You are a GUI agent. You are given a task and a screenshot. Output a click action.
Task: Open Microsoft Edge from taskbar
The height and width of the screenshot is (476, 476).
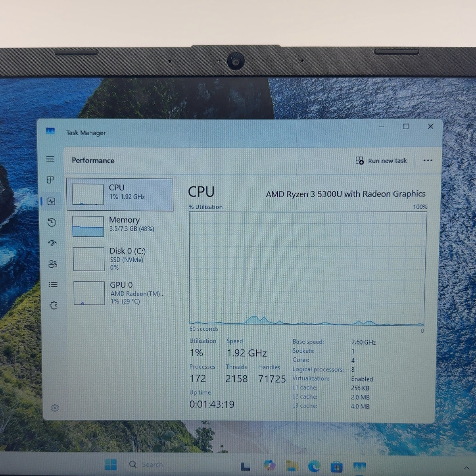point(314,466)
